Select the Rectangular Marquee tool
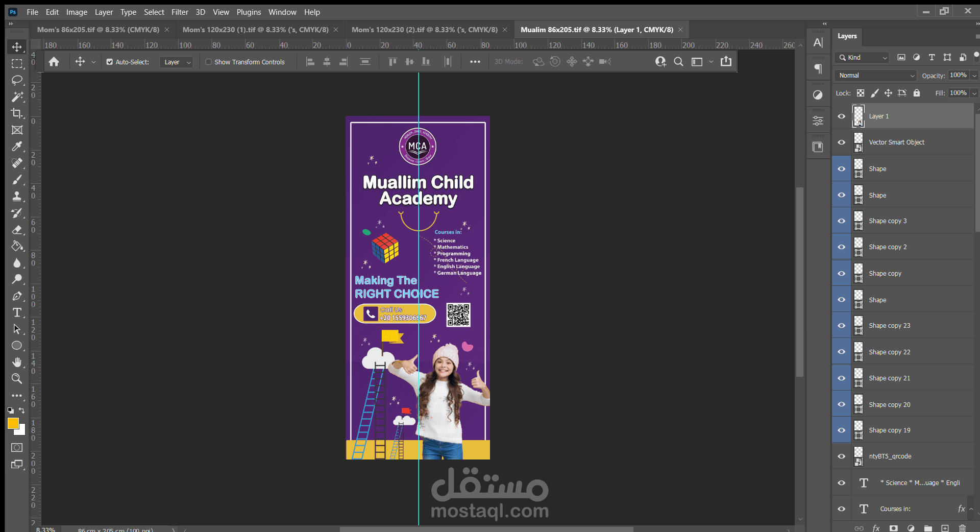 [17, 64]
